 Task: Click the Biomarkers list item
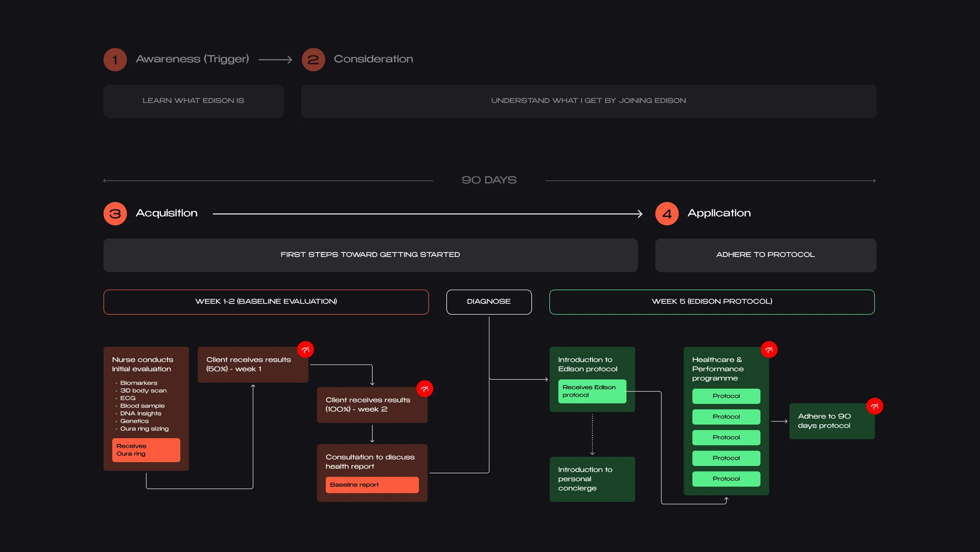[x=138, y=383]
